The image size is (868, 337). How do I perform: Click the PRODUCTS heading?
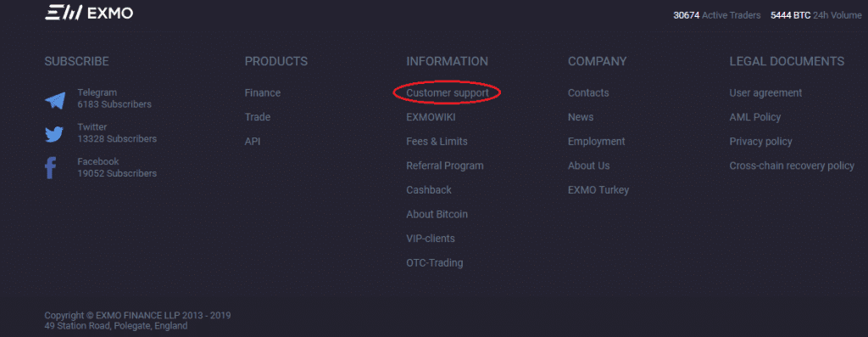(275, 61)
